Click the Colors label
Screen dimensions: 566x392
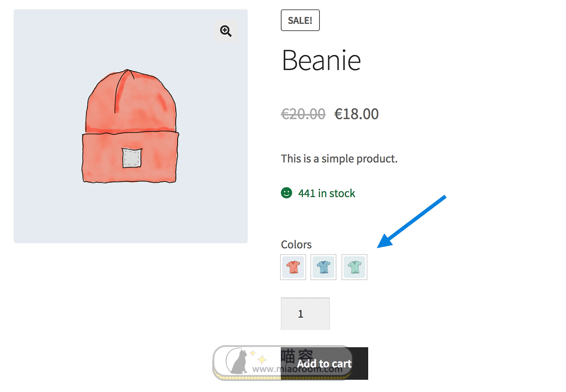pyautogui.click(x=296, y=245)
